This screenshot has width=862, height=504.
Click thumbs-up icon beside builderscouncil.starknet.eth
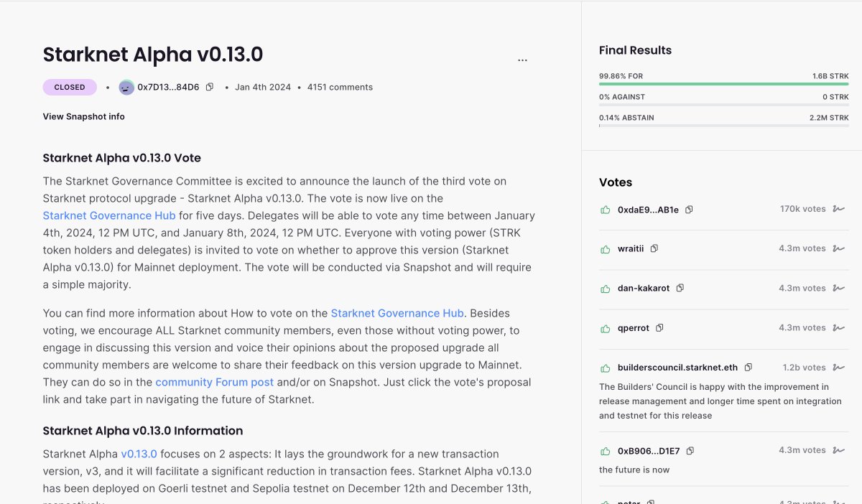(x=605, y=368)
